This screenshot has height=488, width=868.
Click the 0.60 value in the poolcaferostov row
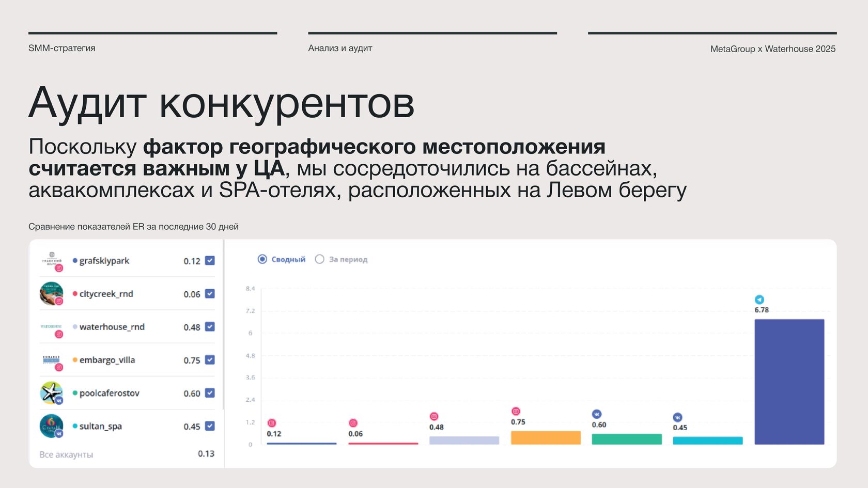pyautogui.click(x=192, y=393)
